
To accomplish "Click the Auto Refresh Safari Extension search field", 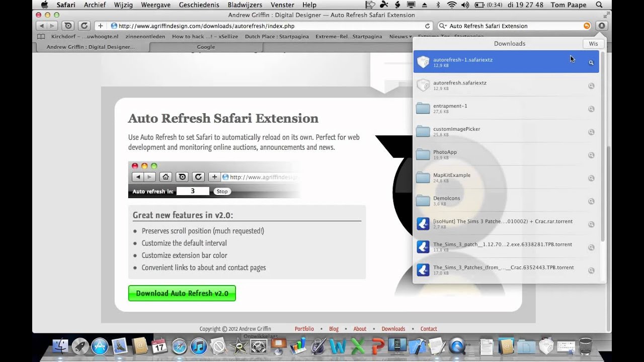I will [514, 26].
